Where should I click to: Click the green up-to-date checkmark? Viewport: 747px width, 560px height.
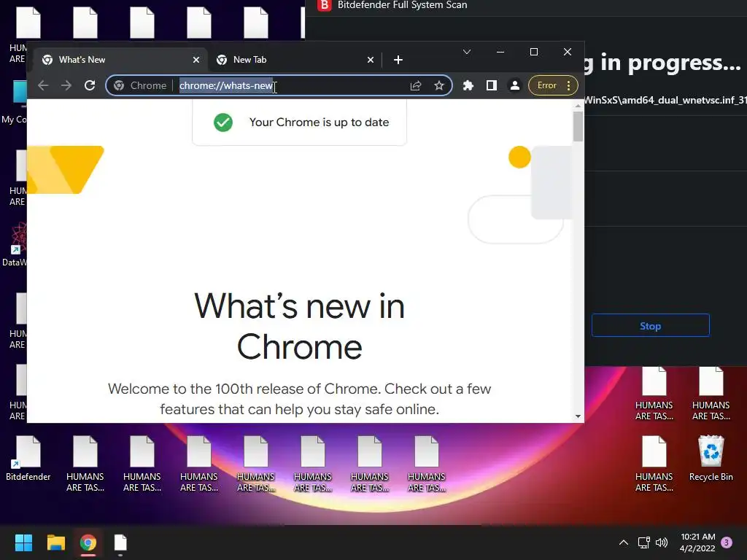pyautogui.click(x=223, y=122)
